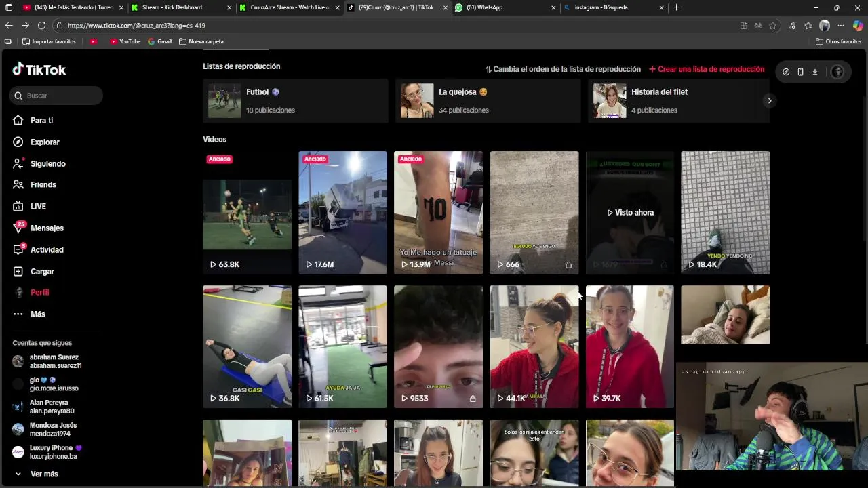This screenshot has width=868, height=488.
Task: Open Otros favoritos folder
Action: (x=839, y=41)
